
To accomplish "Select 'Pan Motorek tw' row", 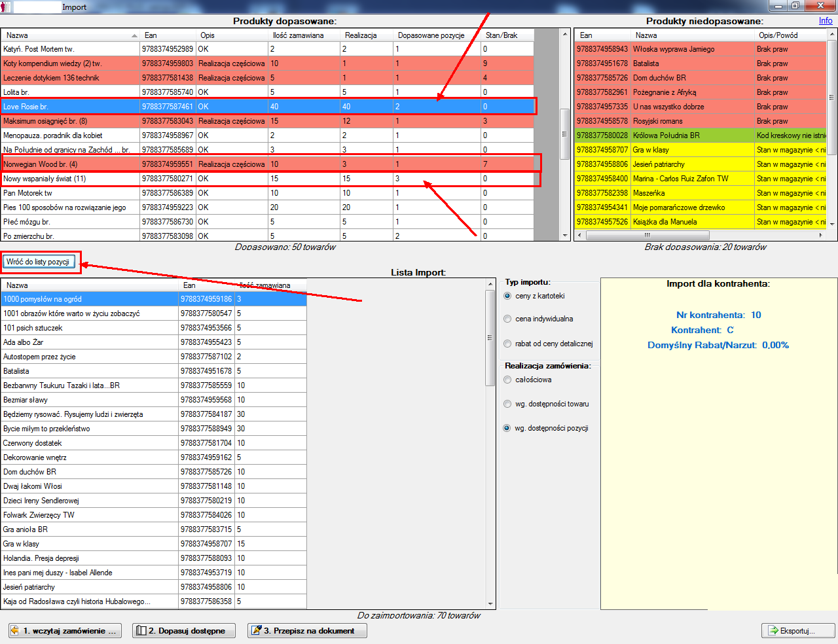I will 267,193.
